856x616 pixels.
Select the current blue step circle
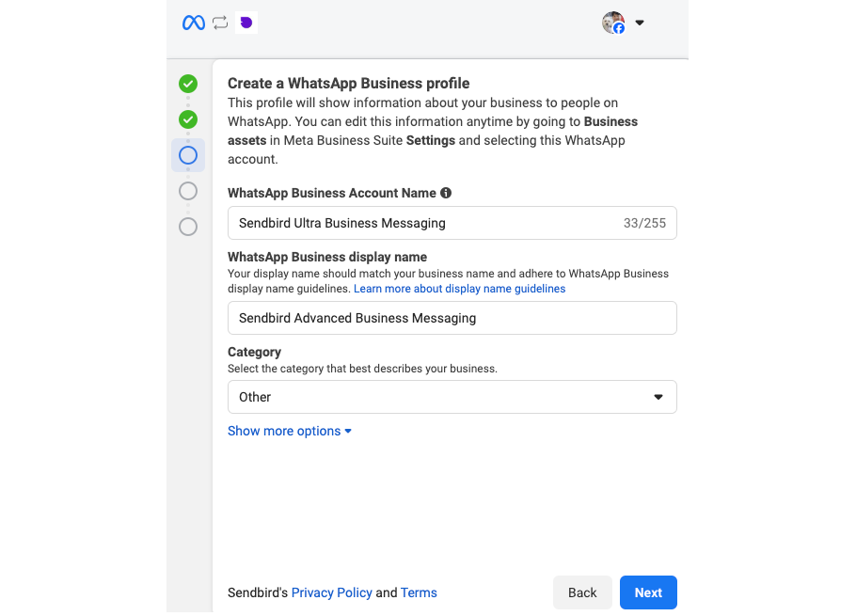click(187, 154)
